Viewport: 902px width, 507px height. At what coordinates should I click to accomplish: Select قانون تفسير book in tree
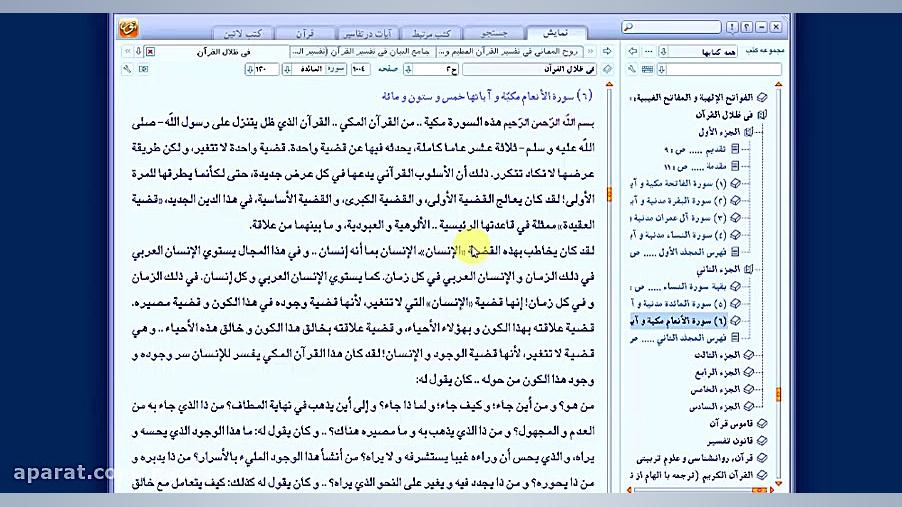coord(730,441)
